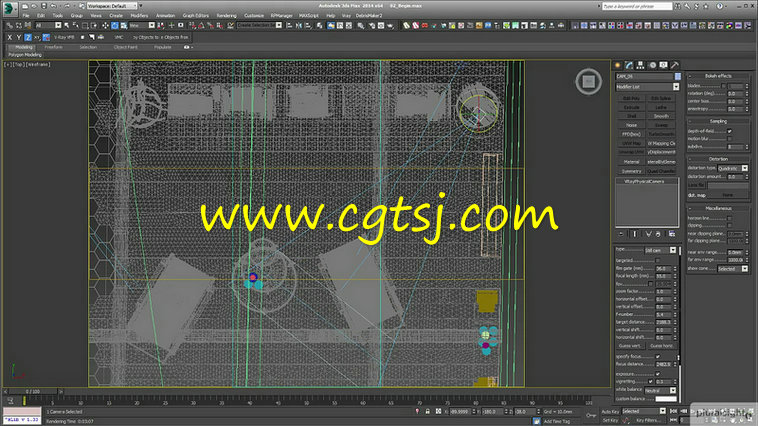Click the ViewCube in the top viewport

(588, 81)
